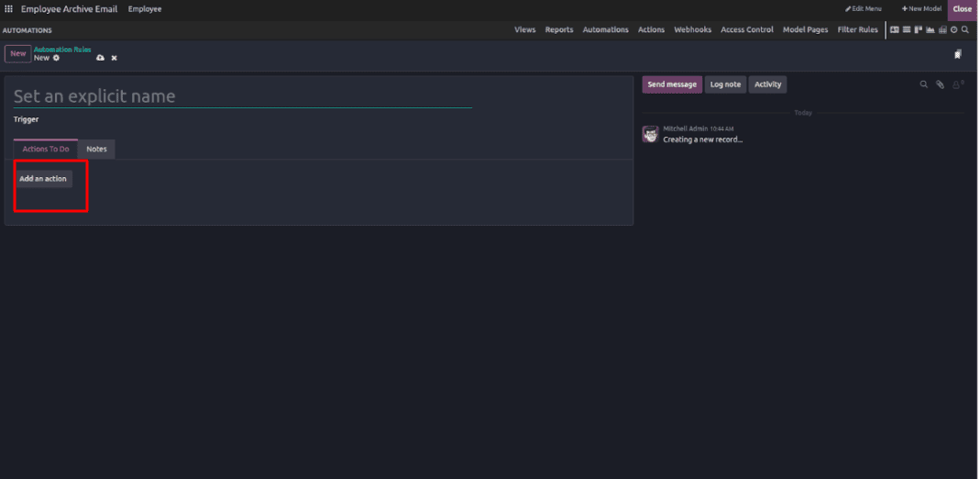
Task: Open the Reports menu
Action: point(558,30)
